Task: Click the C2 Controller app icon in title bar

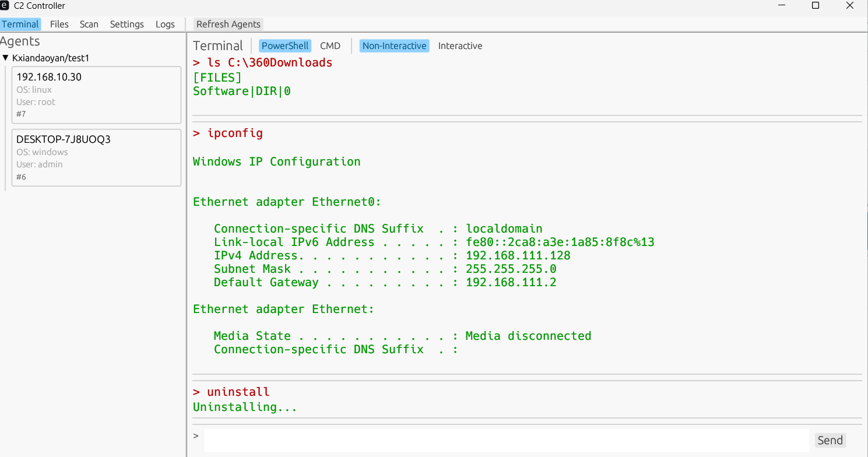Action: point(5,6)
